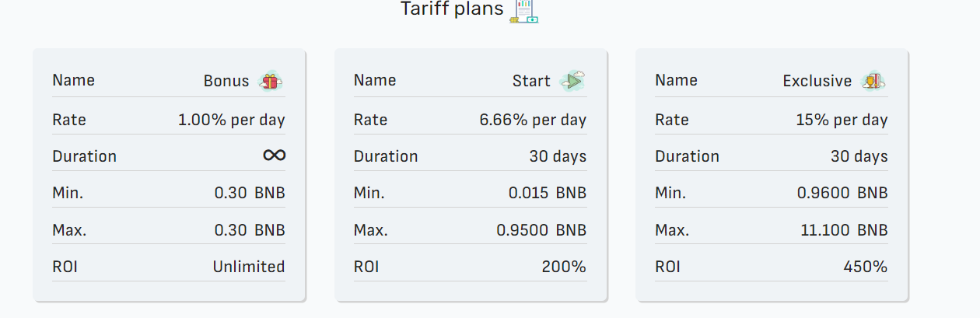This screenshot has height=318, width=980.
Task: Click the 0.9600 BNB minimum value
Action: click(x=842, y=193)
